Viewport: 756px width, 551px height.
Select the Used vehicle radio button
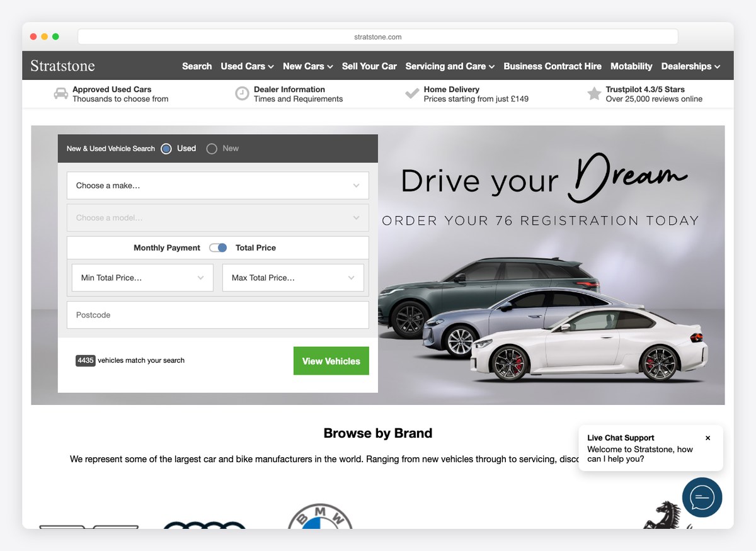coord(166,149)
